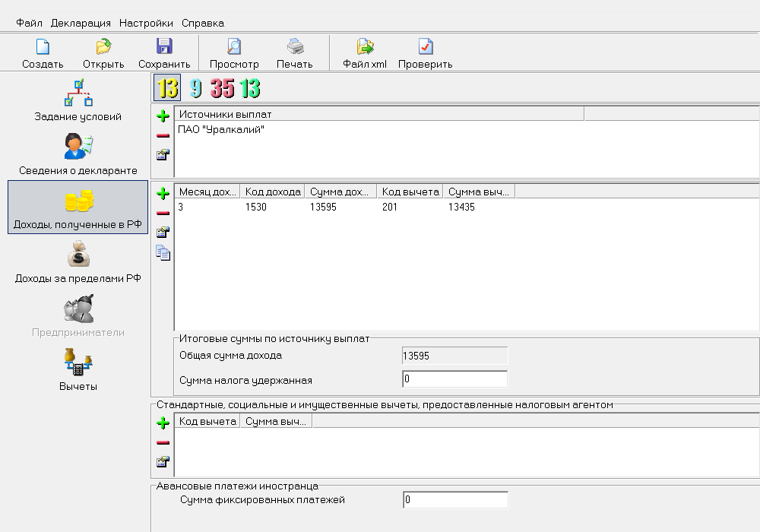Run the Проверить check icon

425,47
